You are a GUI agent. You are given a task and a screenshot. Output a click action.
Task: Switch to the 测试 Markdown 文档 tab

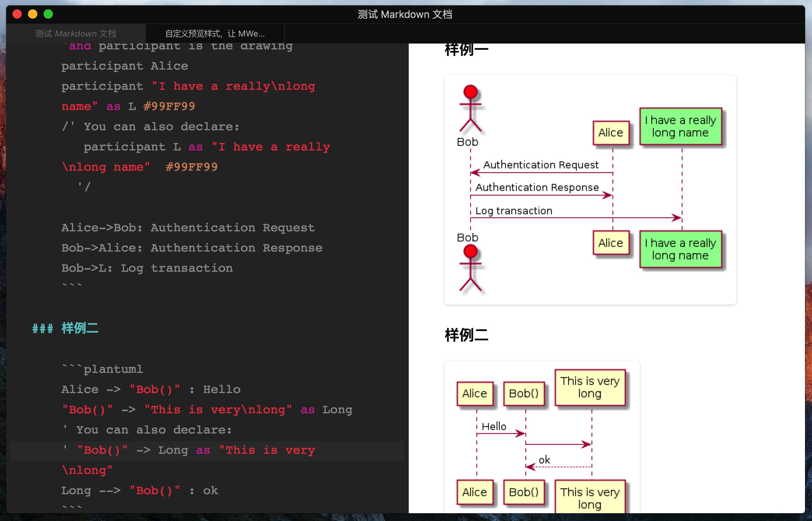pyautogui.click(x=76, y=34)
